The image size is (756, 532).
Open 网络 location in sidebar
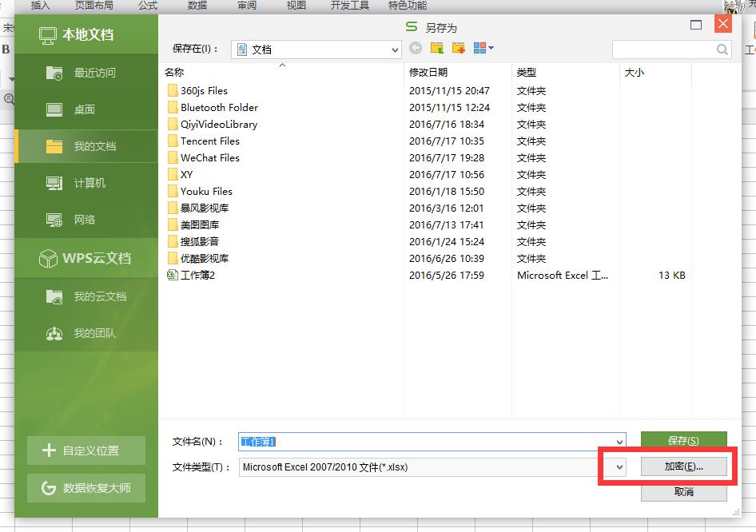(x=86, y=220)
